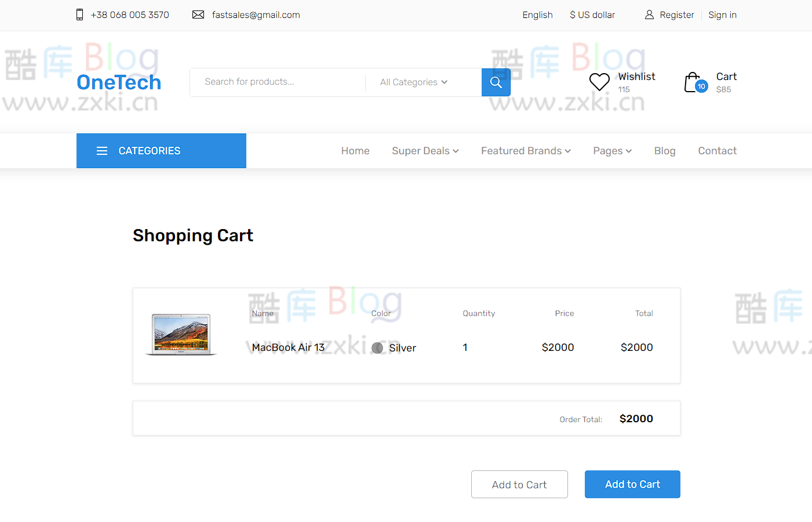Image resolution: width=812 pixels, height=522 pixels.
Task: Click the blue Add to Cart button
Action: coord(632,484)
